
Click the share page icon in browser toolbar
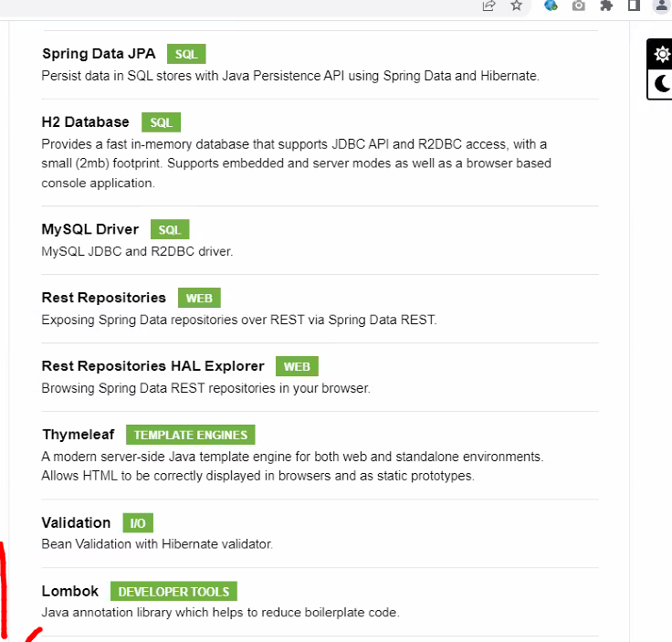point(488,5)
